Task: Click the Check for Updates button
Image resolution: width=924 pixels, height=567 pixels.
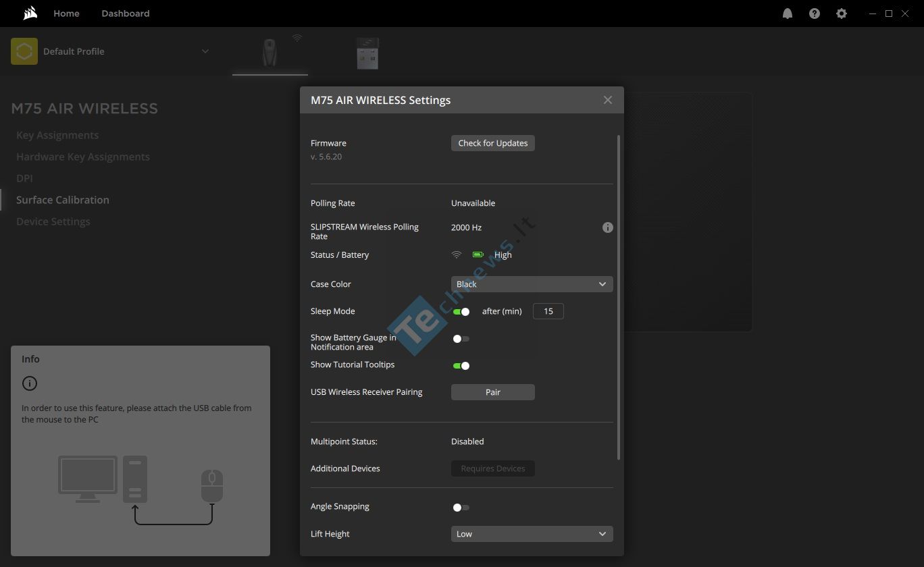Action: tap(493, 143)
